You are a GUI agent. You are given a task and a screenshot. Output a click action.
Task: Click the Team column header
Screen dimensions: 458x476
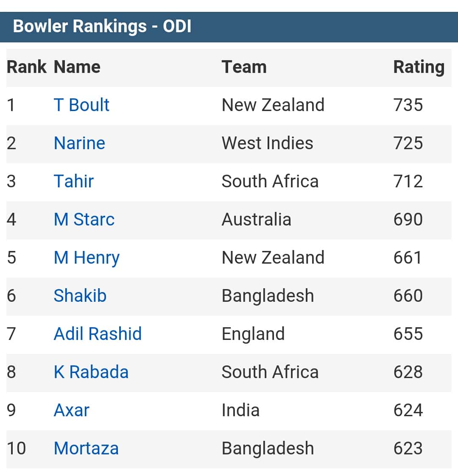[244, 67]
